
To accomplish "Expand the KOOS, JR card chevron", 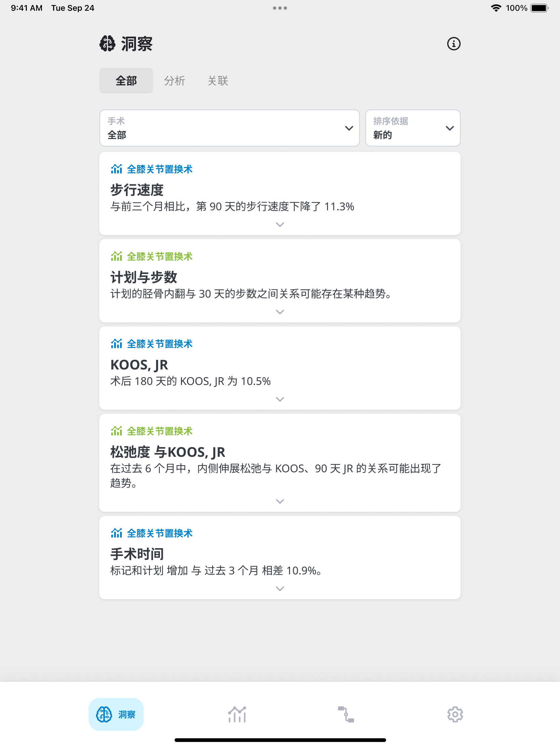I will coord(280,399).
